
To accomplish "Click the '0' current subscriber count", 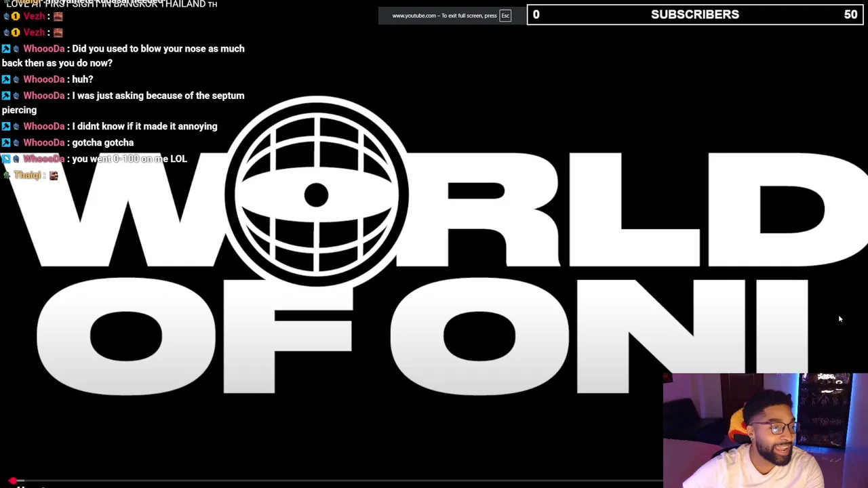I will click(x=536, y=14).
